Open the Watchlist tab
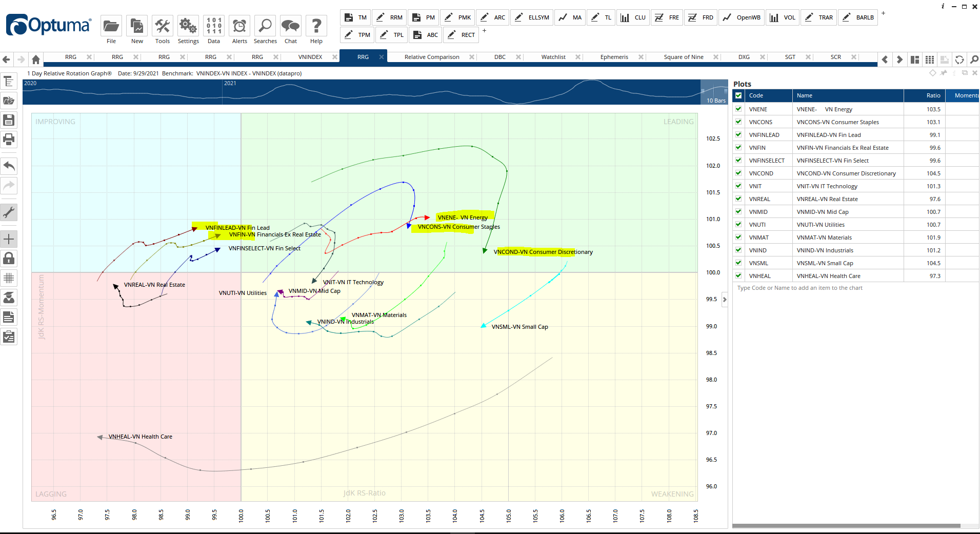This screenshot has height=534, width=980. click(553, 57)
